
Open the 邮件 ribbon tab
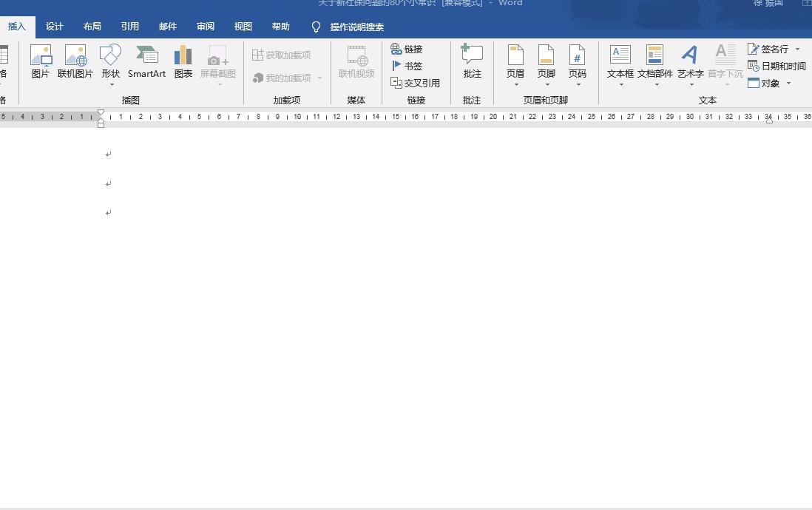coord(167,27)
